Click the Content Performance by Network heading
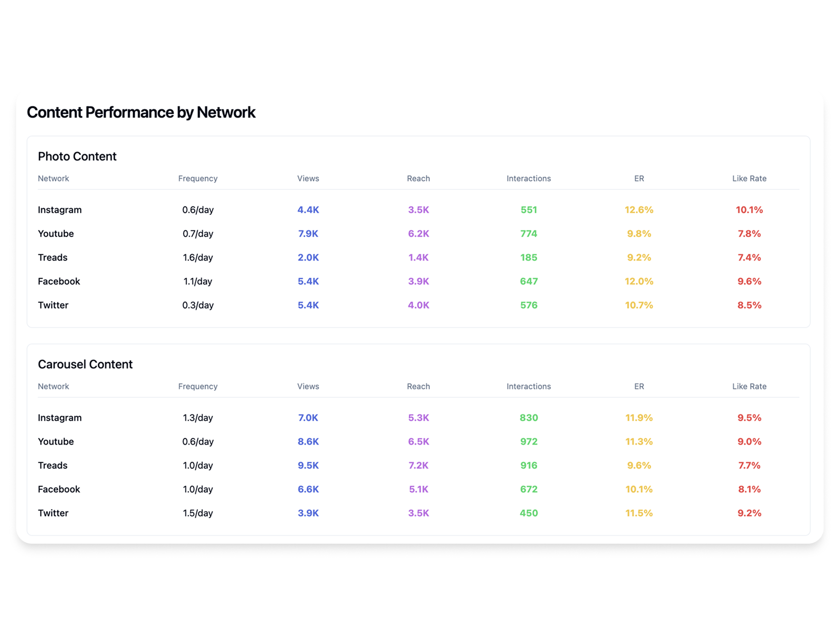 click(141, 112)
